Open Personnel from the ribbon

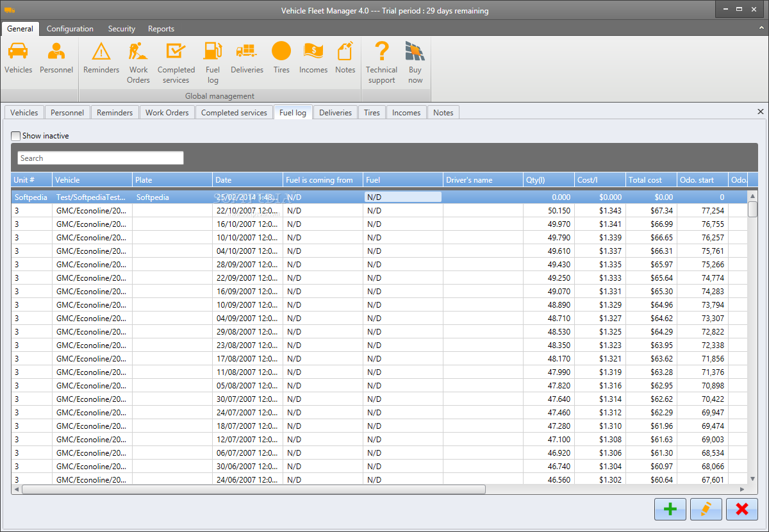(56, 58)
